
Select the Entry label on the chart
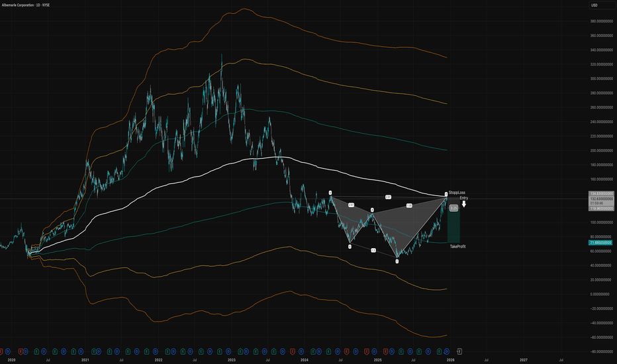(464, 198)
